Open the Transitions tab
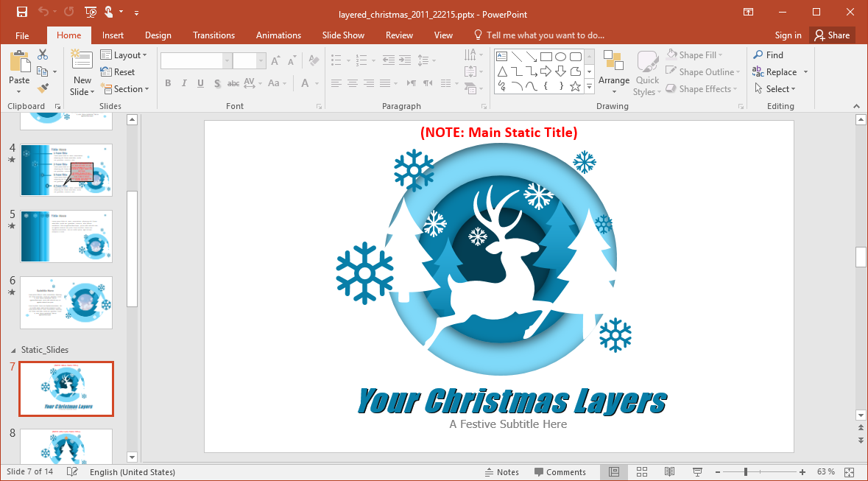Image resolution: width=868 pixels, height=481 pixels. point(214,35)
